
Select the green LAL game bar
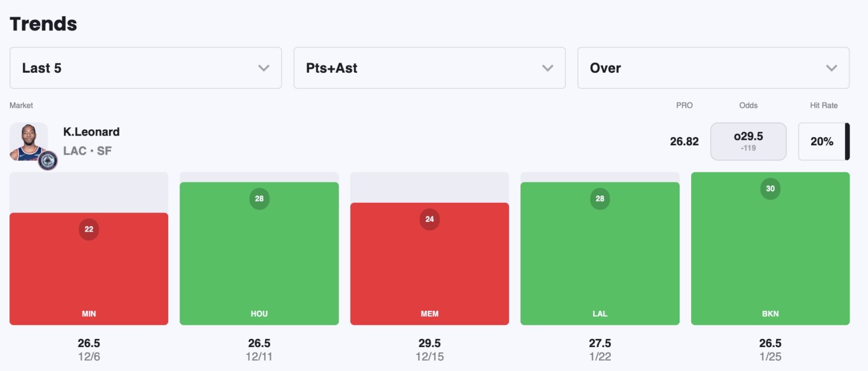[600, 260]
